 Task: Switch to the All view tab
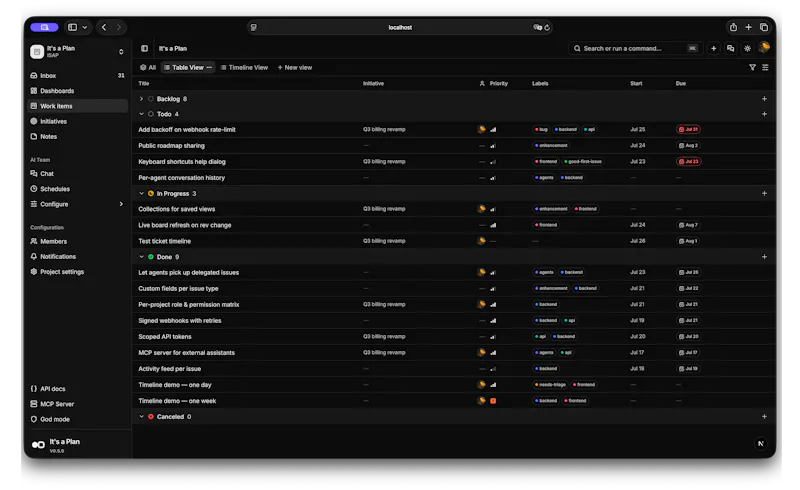click(148, 67)
